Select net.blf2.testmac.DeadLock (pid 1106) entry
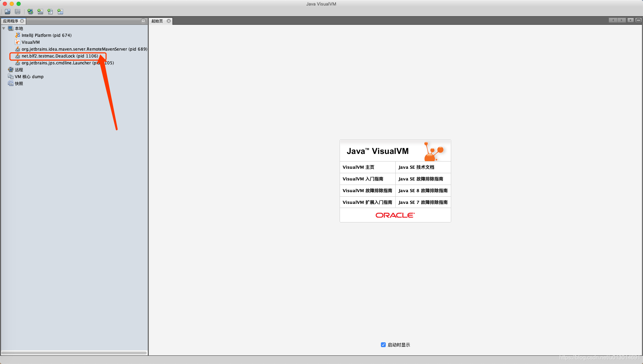The width and height of the screenshot is (643, 364). tap(60, 56)
